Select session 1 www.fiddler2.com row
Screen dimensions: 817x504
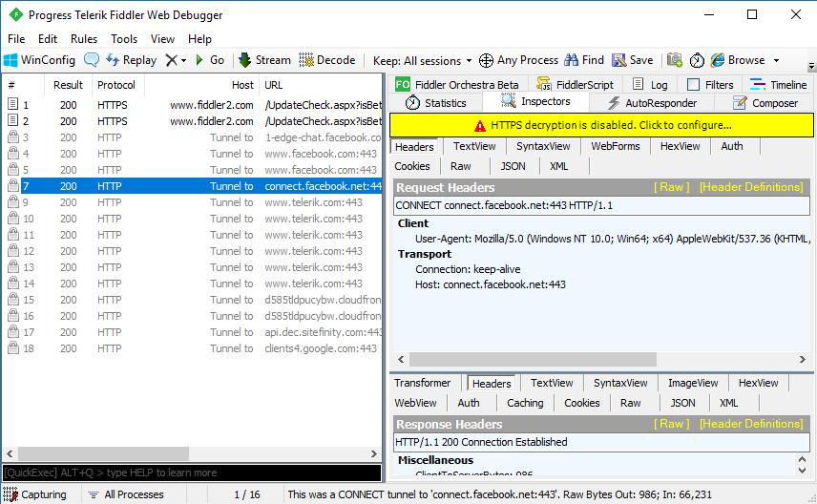point(194,105)
